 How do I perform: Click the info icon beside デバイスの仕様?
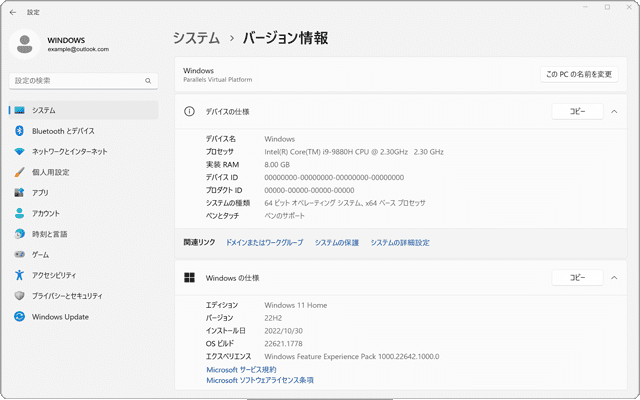pos(189,111)
